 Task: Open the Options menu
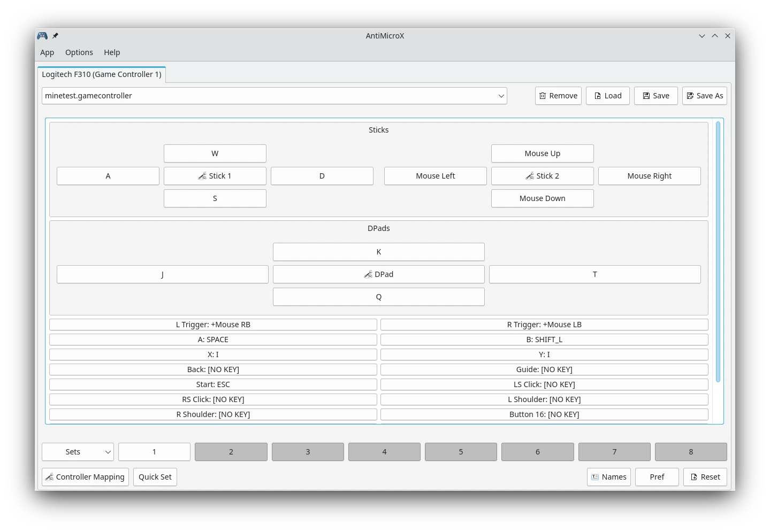point(79,52)
